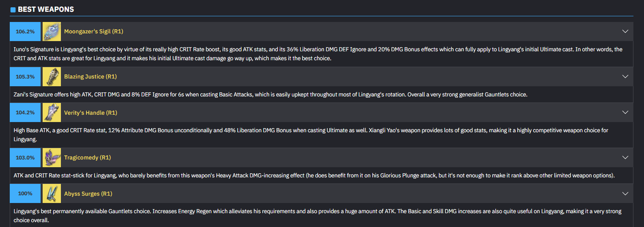
Task: Click the Verity's Handle weapon icon
Action: [x=52, y=112]
